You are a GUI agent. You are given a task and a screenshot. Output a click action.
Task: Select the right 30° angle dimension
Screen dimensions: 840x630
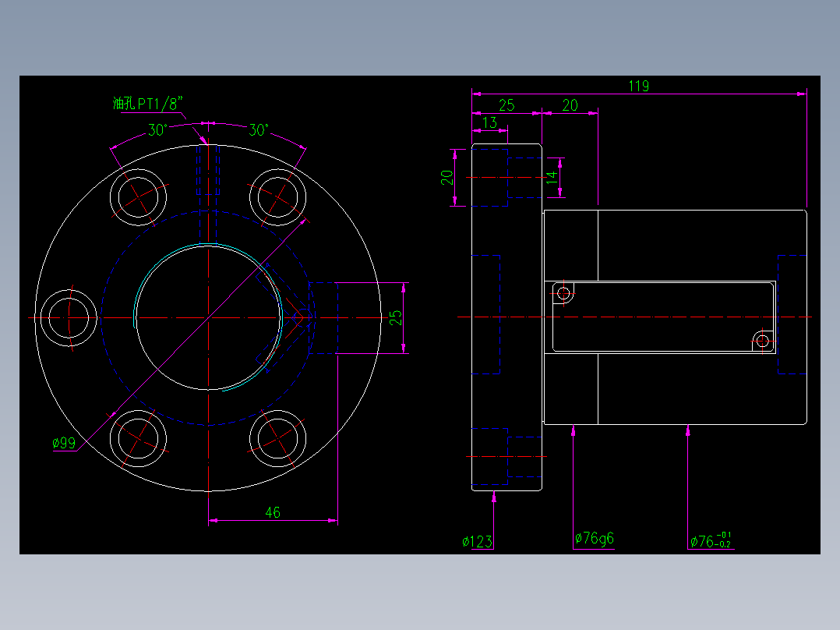coord(259,129)
